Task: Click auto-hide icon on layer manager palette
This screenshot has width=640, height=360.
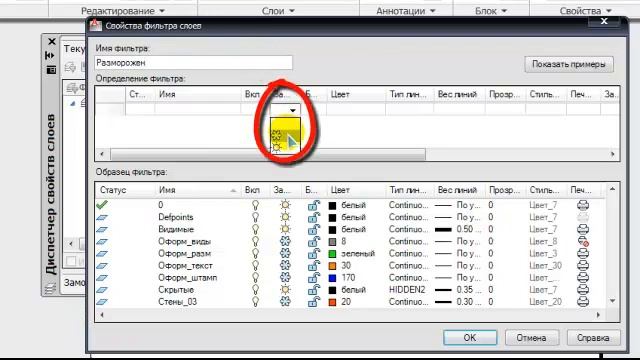Action: pyautogui.click(x=51, y=55)
